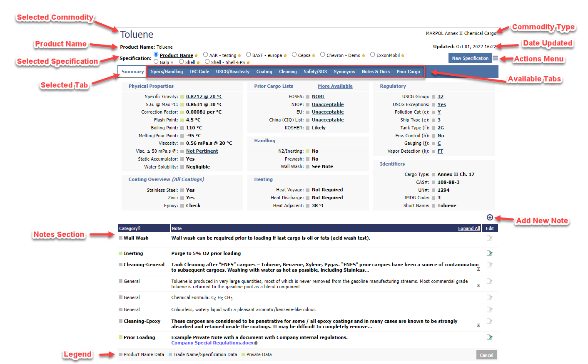Click the star beside ExxonMobil specification
Viewport: 588px width, 364px height.
(x=402, y=54)
